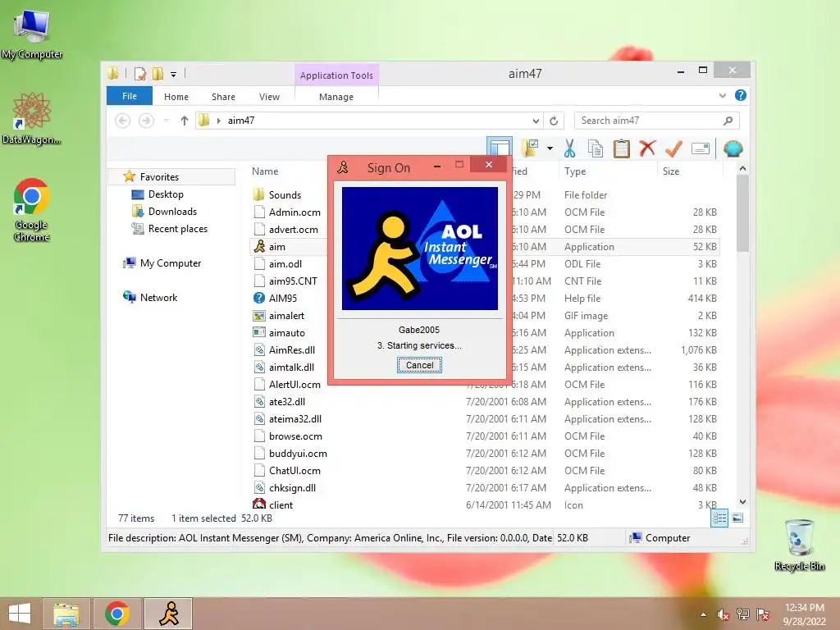
Task: Select the AIM95 help file
Action: pos(282,299)
